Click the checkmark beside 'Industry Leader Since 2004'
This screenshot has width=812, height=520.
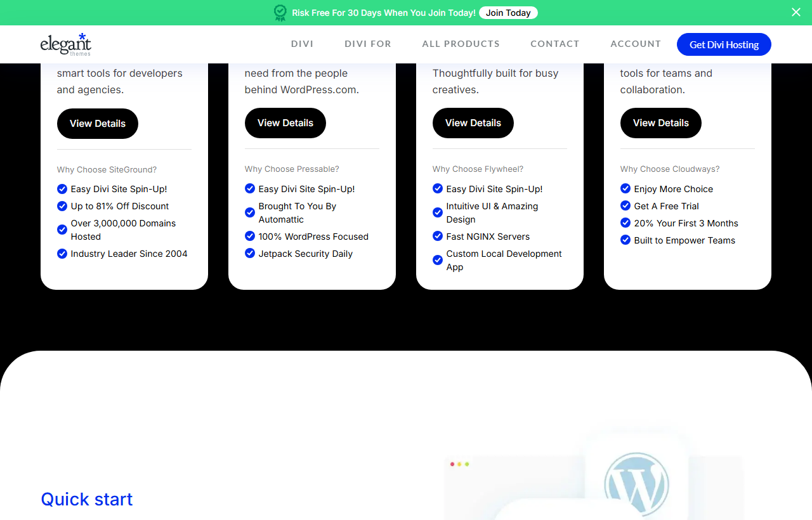pos(62,254)
